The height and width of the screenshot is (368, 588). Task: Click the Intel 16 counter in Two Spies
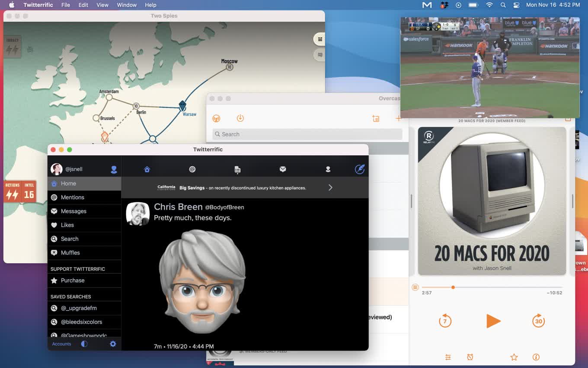coord(29,192)
